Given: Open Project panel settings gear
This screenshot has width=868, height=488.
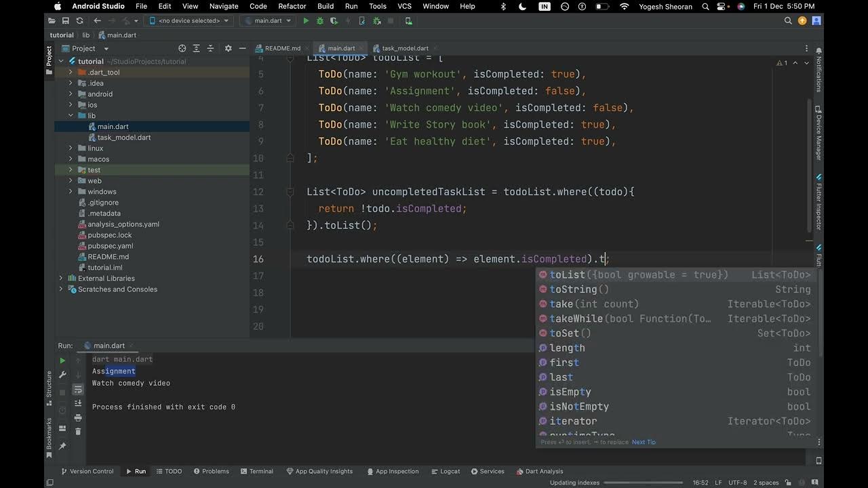Looking at the screenshot, I should point(228,48).
